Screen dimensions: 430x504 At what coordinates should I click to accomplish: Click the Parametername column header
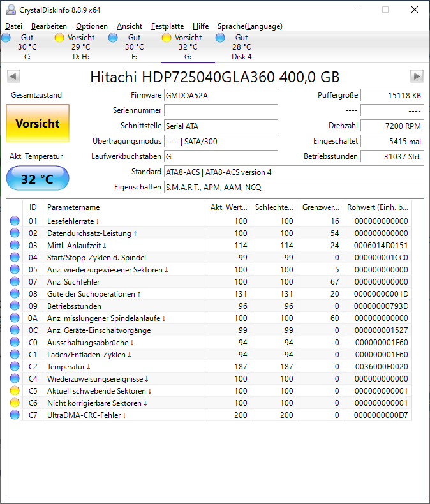(x=124, y=207)
